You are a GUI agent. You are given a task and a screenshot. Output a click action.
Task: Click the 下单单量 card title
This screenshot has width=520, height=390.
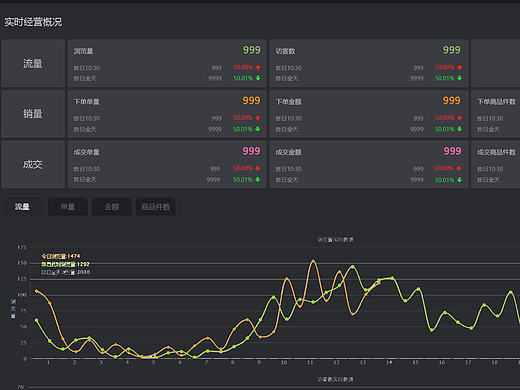tap(87, 102)
